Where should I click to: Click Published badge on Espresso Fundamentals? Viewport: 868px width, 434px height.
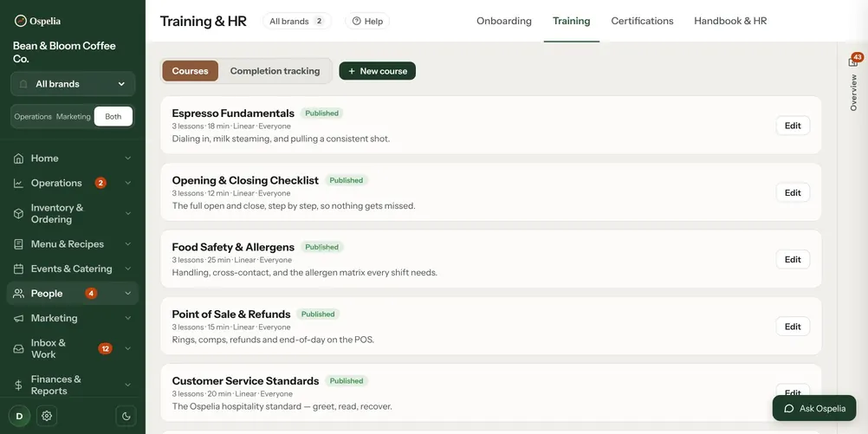321,113
